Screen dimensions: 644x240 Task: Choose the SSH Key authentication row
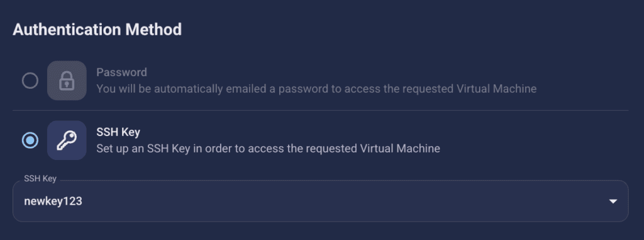click(x=320, y=140)
